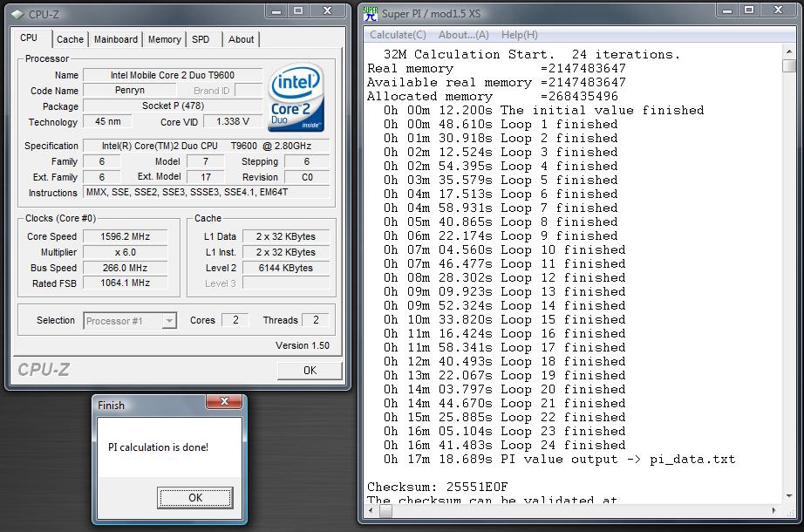Open the Help(H) menu

[x=520, y=35]
